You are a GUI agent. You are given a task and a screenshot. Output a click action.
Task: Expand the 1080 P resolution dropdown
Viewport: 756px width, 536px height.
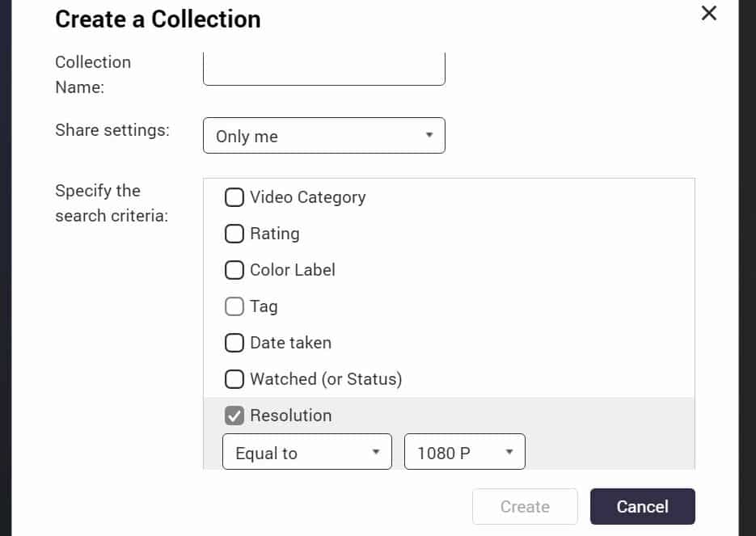pos(465,452)
